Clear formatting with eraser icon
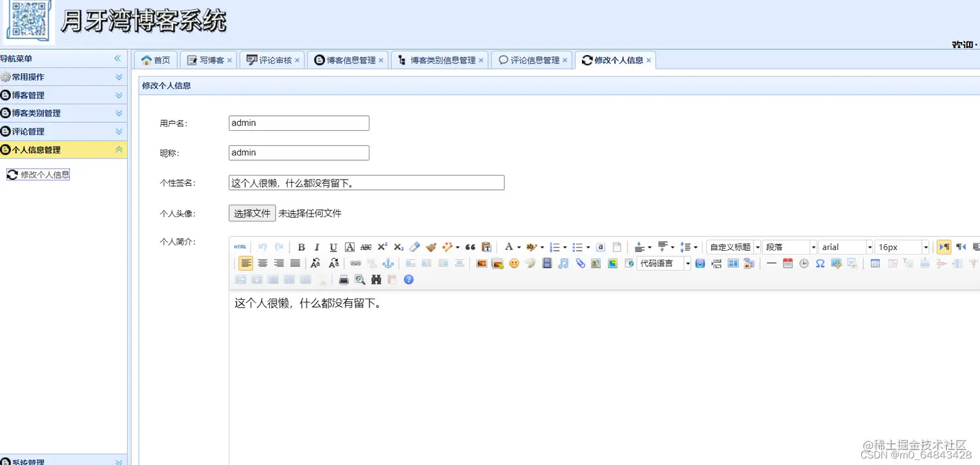The height and width of the screenshot is (465, 980). click(415, 247)
